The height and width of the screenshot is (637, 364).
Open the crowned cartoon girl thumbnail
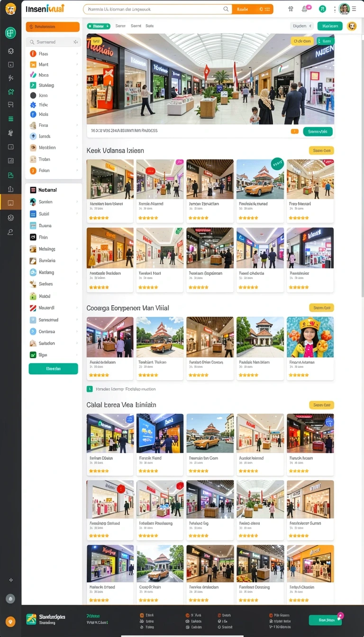pyautogui.click(x=310, y=337)
